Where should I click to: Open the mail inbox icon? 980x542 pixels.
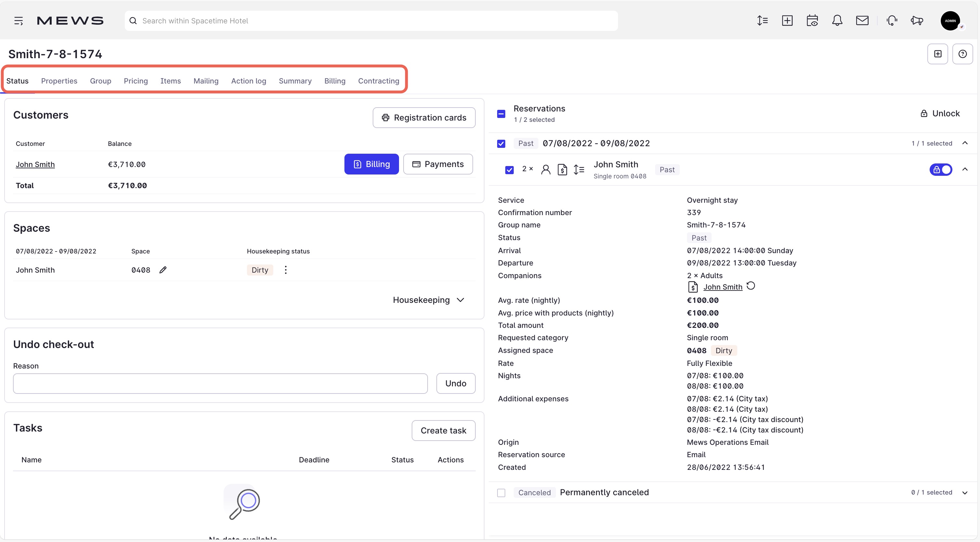862,20
